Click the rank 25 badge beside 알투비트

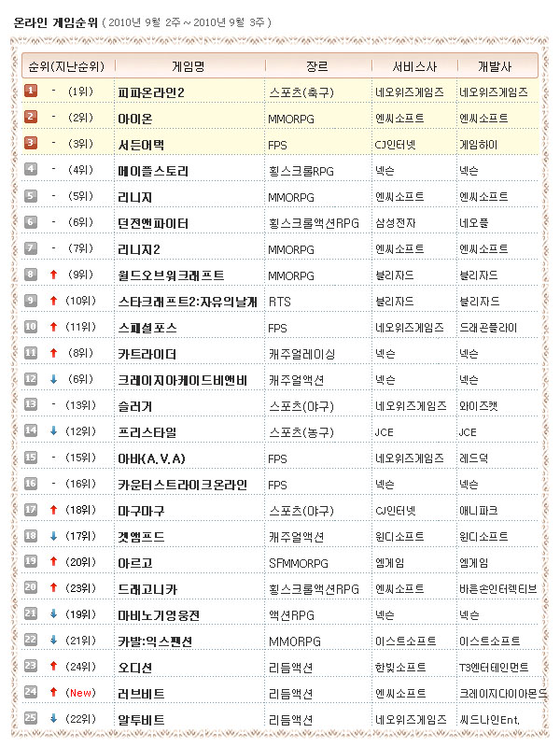click(31, 719)
